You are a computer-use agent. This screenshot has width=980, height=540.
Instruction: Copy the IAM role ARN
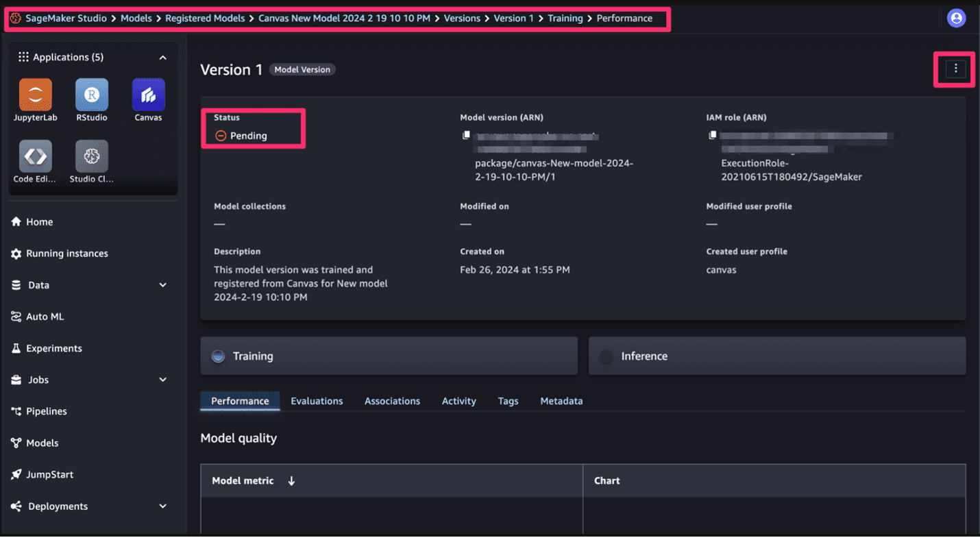713,135
